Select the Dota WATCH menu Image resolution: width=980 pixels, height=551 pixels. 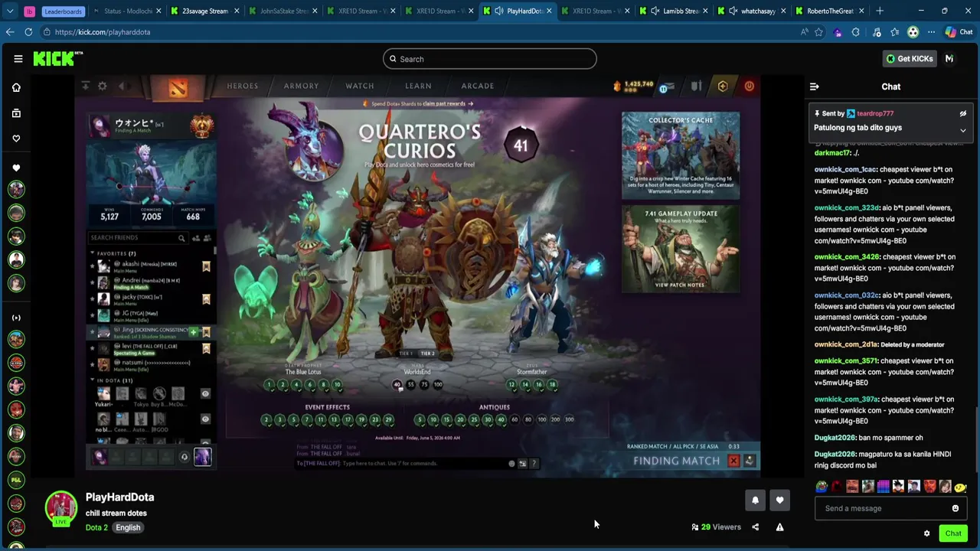(x=360, y=86)
